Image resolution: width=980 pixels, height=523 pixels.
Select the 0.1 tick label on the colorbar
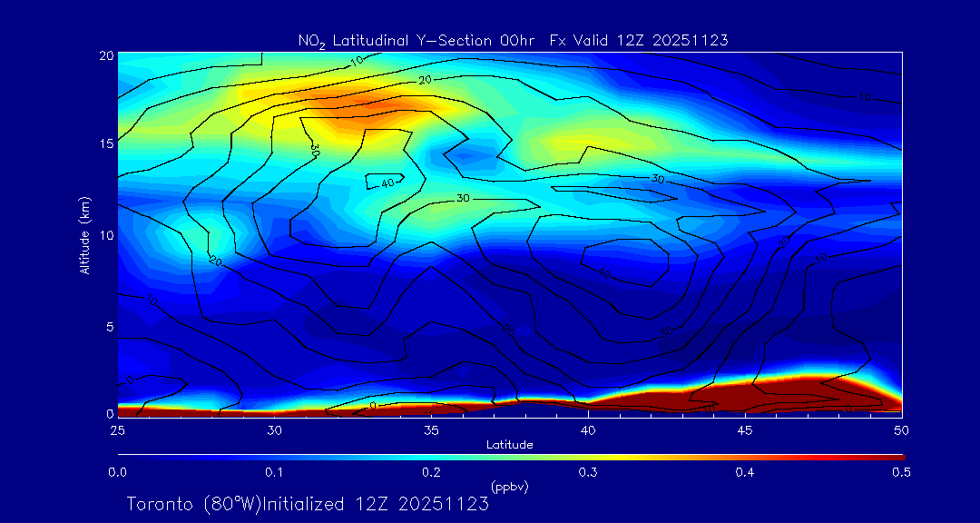274,472
